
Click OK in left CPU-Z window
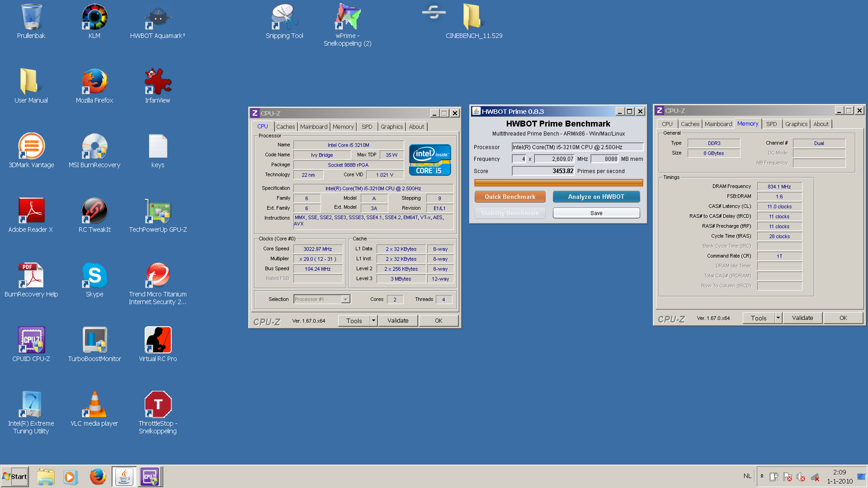coord(439,321)
